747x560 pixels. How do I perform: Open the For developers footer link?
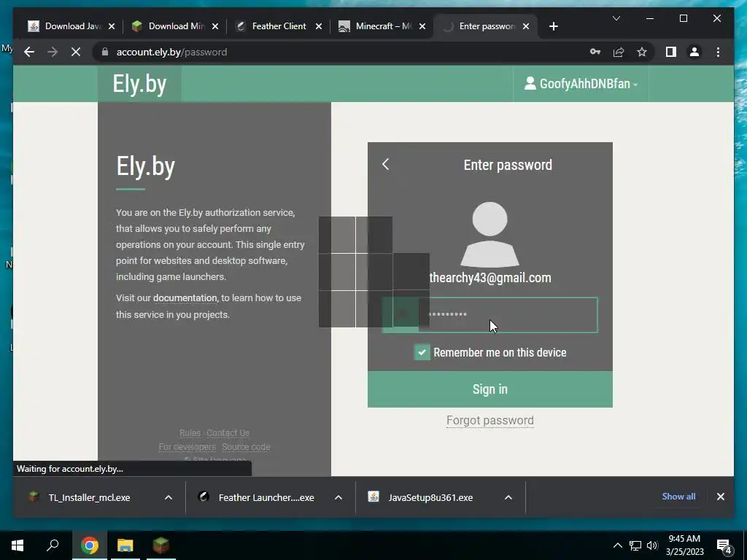(x=187, y=447)
